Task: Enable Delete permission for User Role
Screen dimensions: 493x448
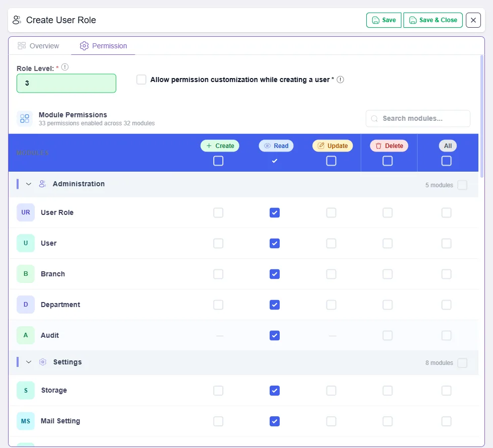Action: click(x=387, y=212)
